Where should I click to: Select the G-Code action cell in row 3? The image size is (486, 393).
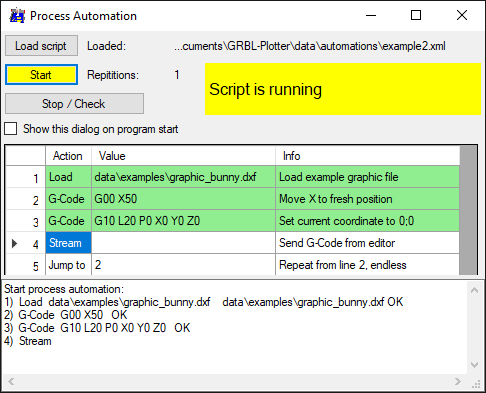coord(68,221)
